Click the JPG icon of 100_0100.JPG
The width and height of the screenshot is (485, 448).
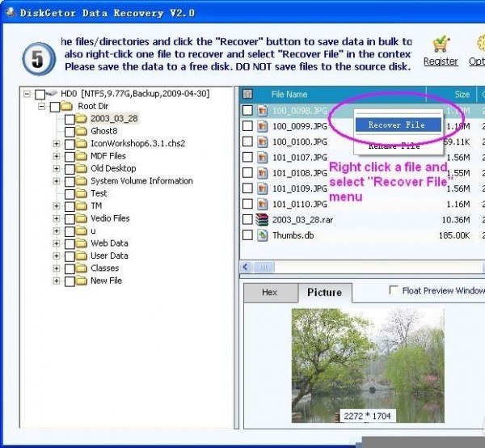click(262, 142)
